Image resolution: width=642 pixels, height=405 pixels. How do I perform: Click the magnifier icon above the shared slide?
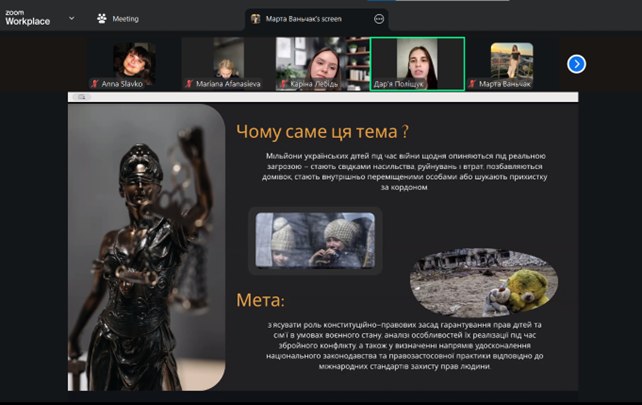82,97
